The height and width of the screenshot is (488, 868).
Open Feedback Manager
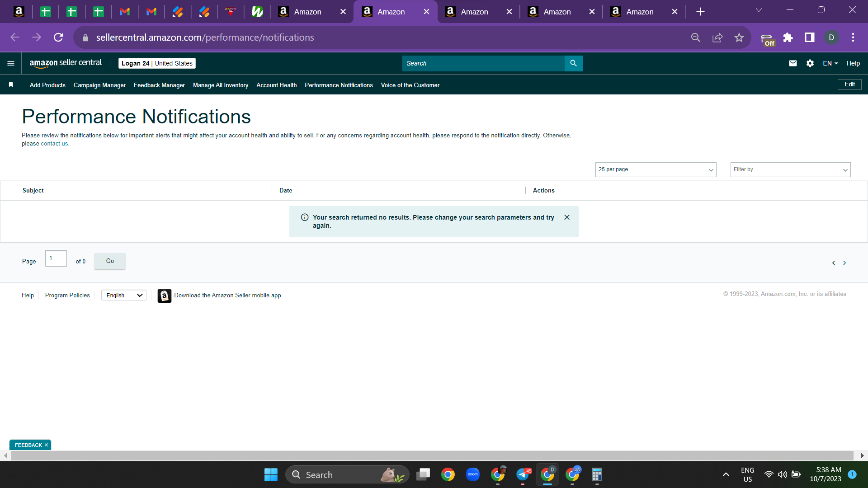click(159, 85)
